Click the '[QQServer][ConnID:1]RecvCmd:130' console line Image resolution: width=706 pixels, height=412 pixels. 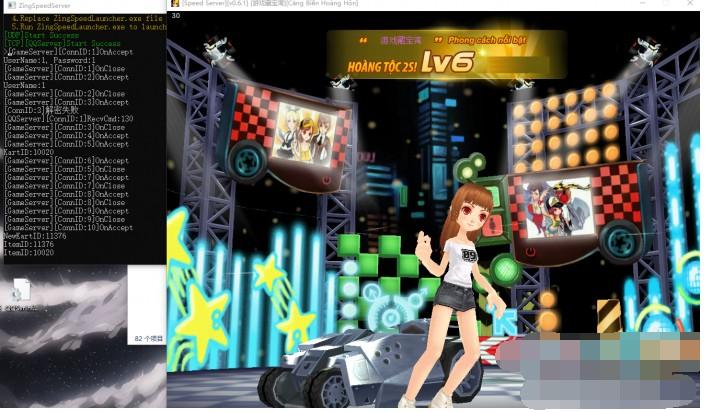68,119
